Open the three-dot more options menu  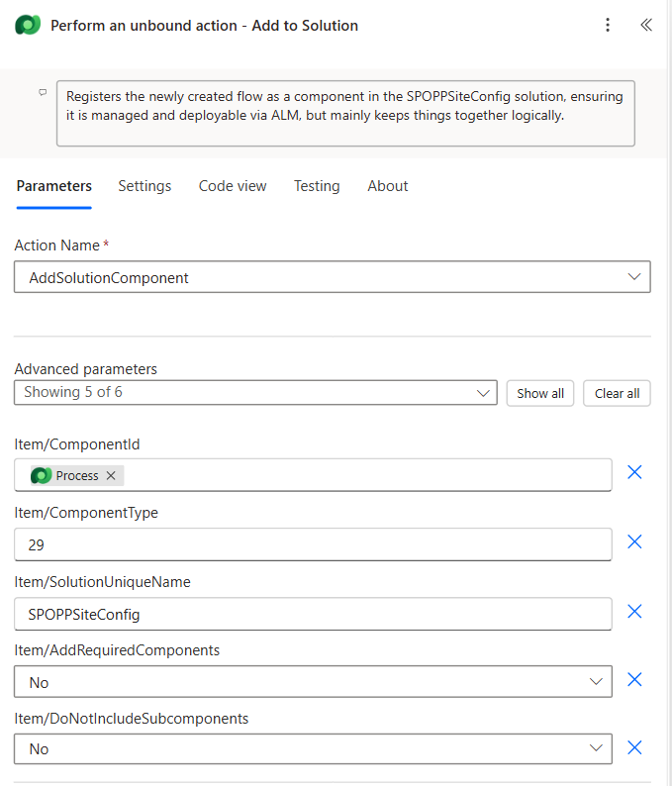608,25
